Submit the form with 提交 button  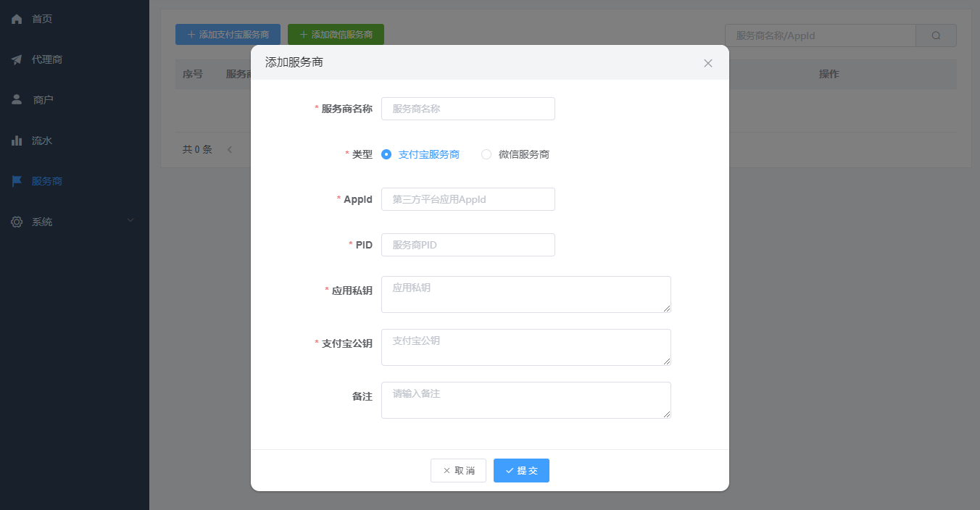click(x=521, y=470)
